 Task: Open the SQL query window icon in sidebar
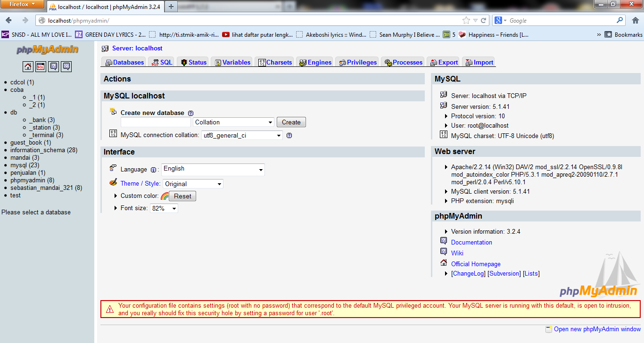tap(41, 66)
